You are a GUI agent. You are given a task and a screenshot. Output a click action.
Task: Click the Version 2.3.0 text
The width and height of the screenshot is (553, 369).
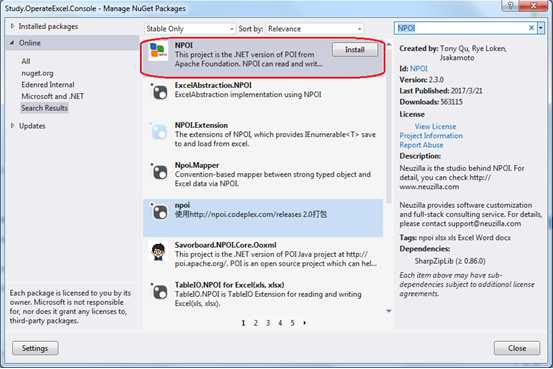coord(421,80)
